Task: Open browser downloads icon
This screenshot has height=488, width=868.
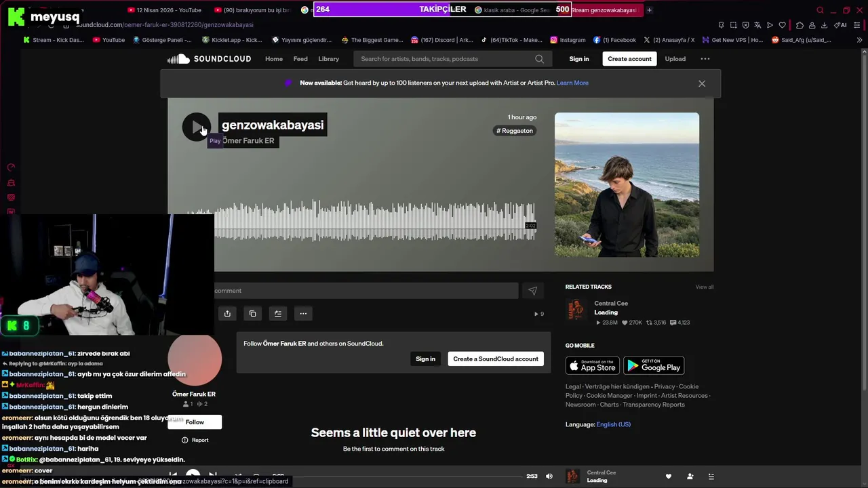Action: [824, 25]
